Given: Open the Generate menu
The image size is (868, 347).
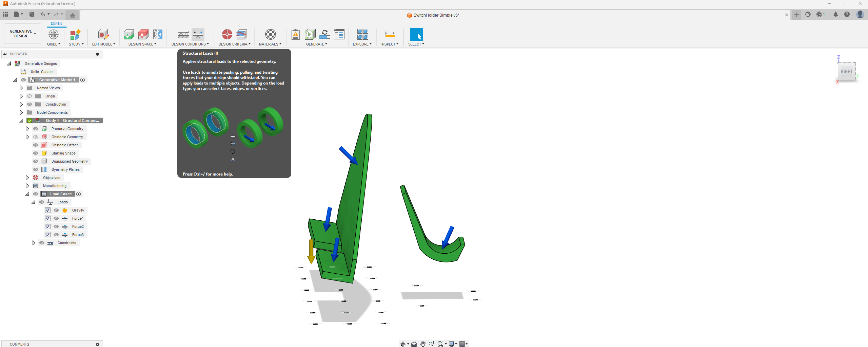Looking at the screenshot, I should (x=317, y=44).
